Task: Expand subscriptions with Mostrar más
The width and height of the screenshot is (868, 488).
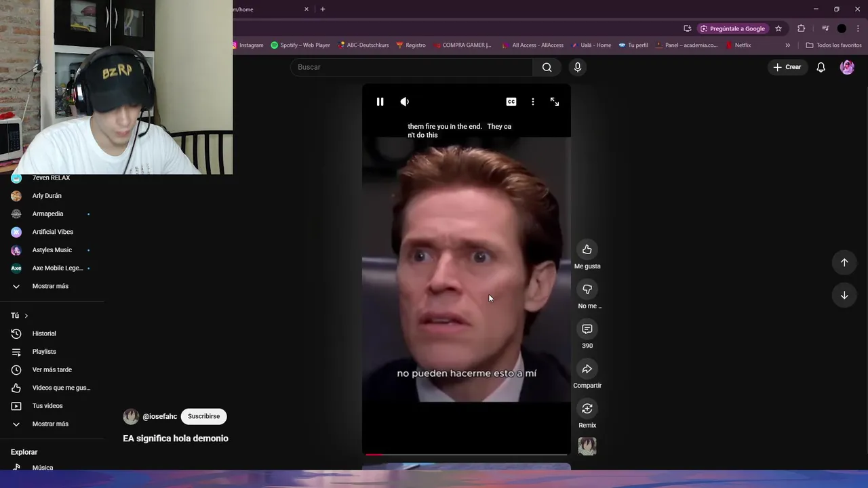Action: [52, 286]
